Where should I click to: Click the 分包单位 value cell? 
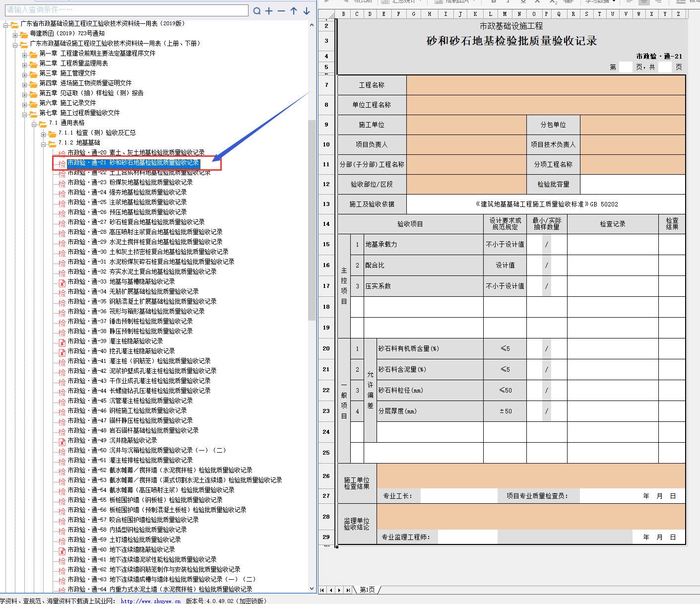pos(633,125)
